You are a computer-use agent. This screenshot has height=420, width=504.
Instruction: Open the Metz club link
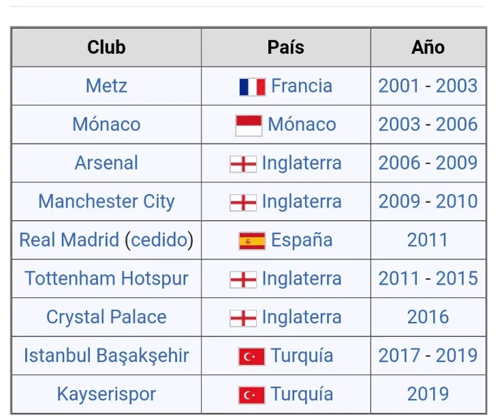coord(106,86)
